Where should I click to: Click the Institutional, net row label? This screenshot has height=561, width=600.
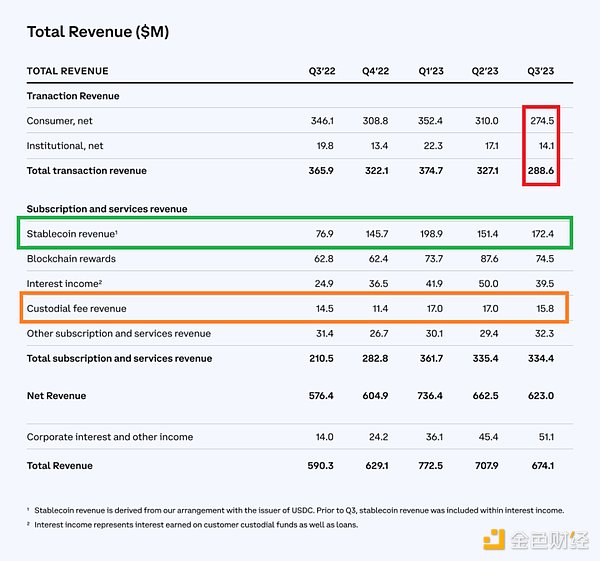[65, 146]
